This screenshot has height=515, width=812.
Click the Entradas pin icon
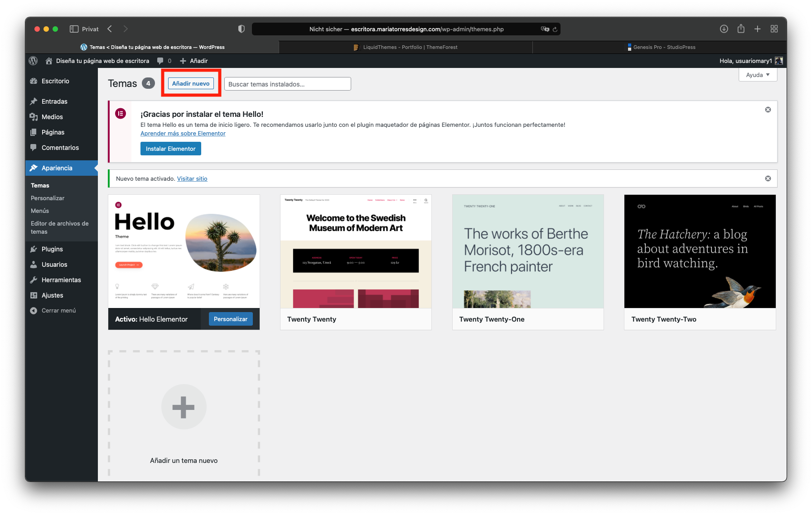tap(34, 101)
